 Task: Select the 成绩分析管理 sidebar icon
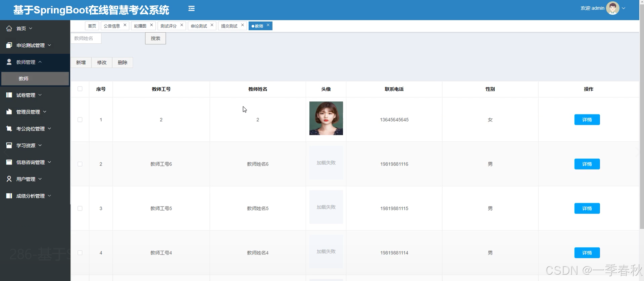click(x=9, y=196)
